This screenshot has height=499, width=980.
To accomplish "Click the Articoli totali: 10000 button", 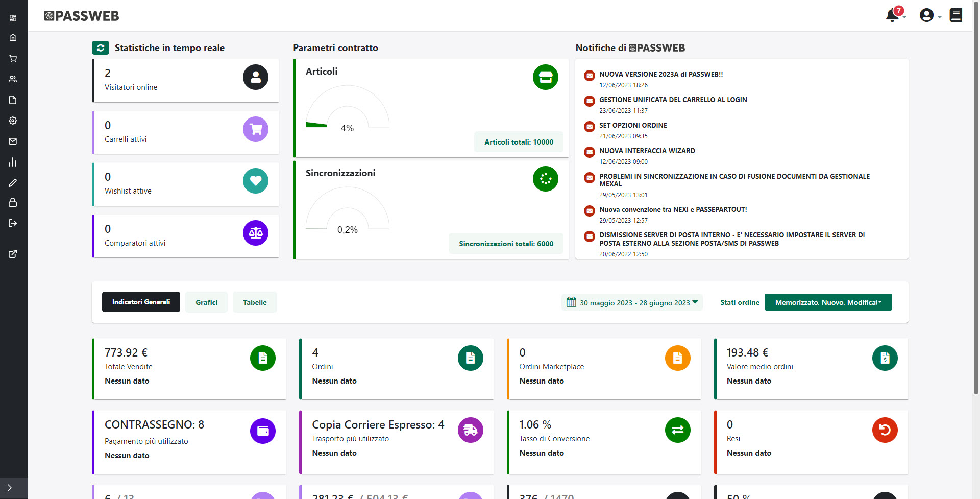I will 519,142.
